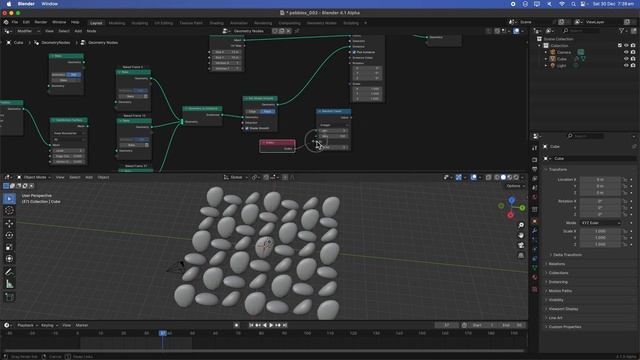
Task: Select the Transform tool in viewport toolbar
Action: [9, 259]
